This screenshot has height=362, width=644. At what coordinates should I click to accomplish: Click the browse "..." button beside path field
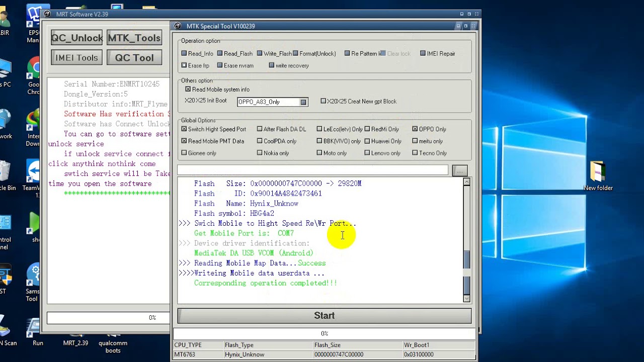(460, 170)
